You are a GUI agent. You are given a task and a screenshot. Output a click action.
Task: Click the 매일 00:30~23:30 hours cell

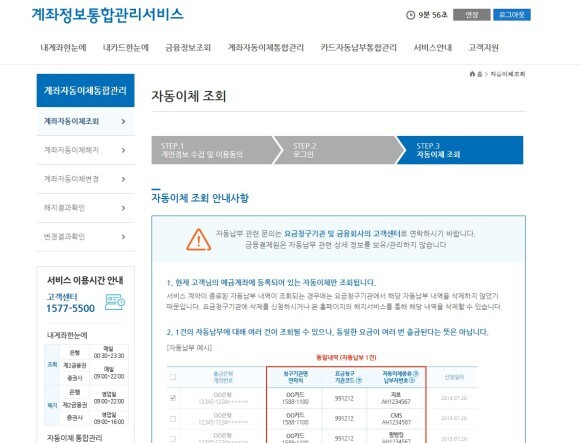point(109,352)
